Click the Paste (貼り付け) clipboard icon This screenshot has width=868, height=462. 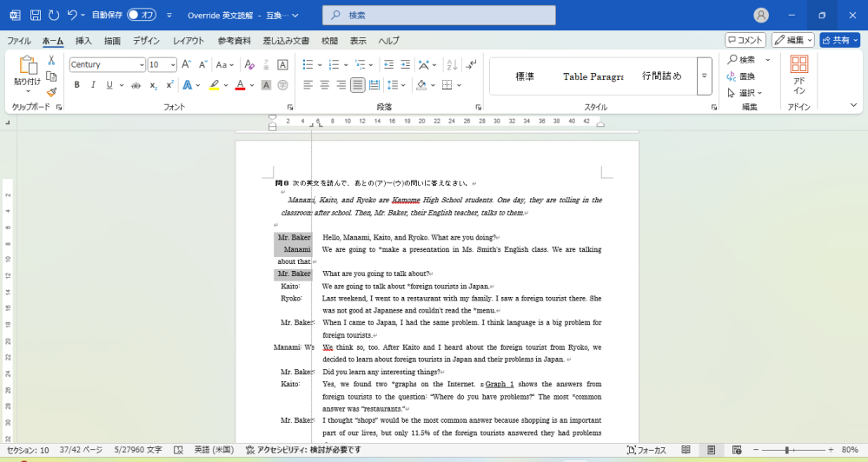tap(27, 65)
